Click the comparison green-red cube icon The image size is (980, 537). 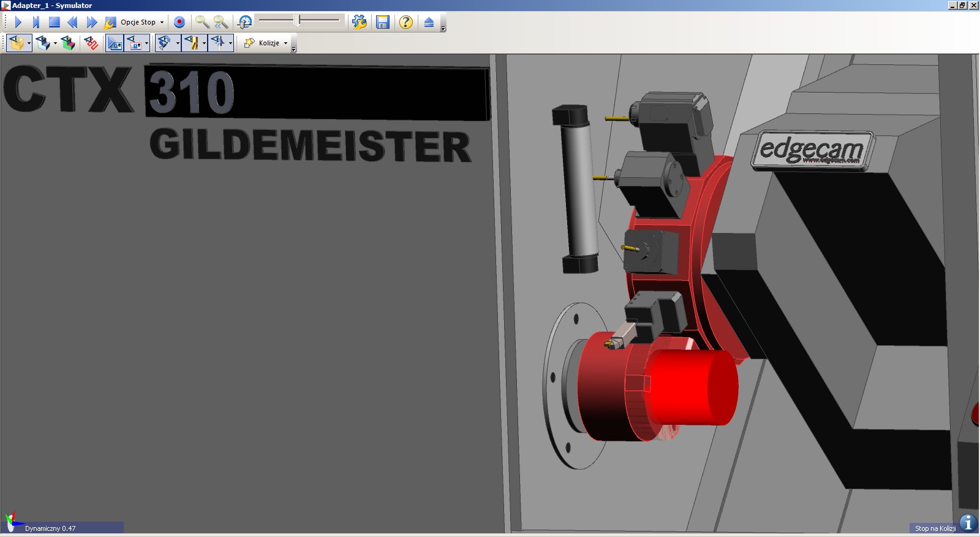68,43
